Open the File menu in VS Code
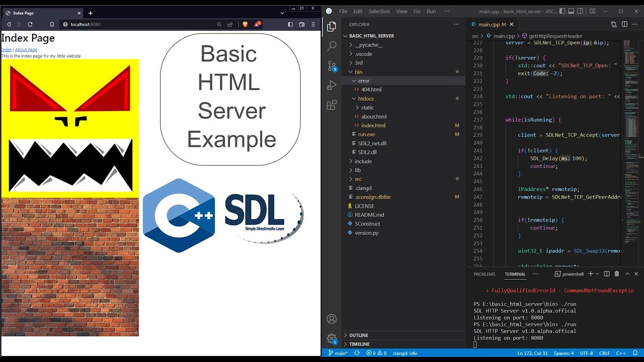644x362 pixels. (x=343, y=11)
